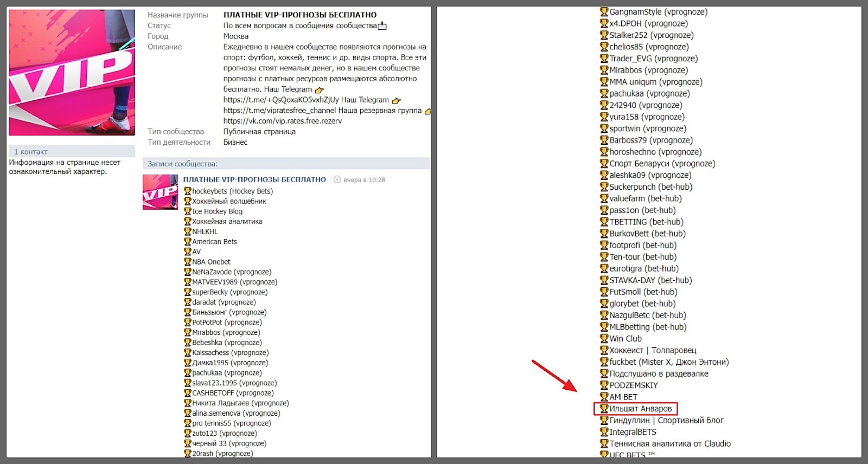The height and width of the screenshot is (464, 868).
Task: Open the t.me/+QsQoxaKO5vxhZjUy Telegram link
Action: click(x=280, y=100)
